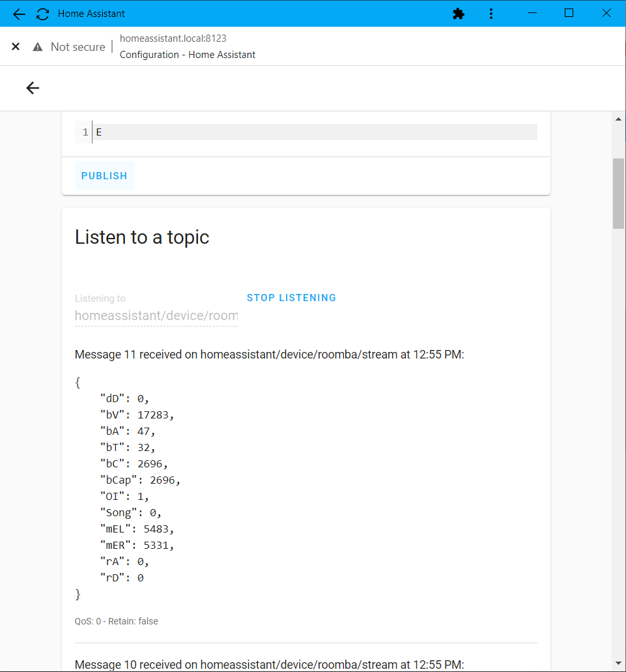Close the Home Assistant window
This screenshot has height=672, width=626.
pos(606,13)
